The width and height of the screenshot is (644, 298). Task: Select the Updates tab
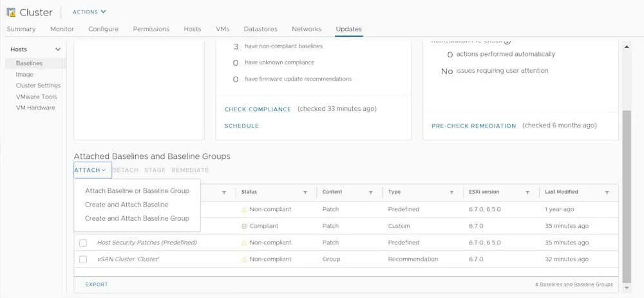click(x=348, y=29)
